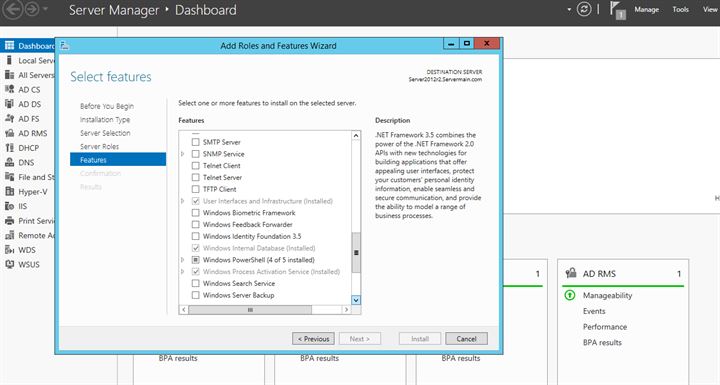Viewport: 720px width, 385px height.
Task: Click the Next button in wizard
Action: (x=360, y=339)
